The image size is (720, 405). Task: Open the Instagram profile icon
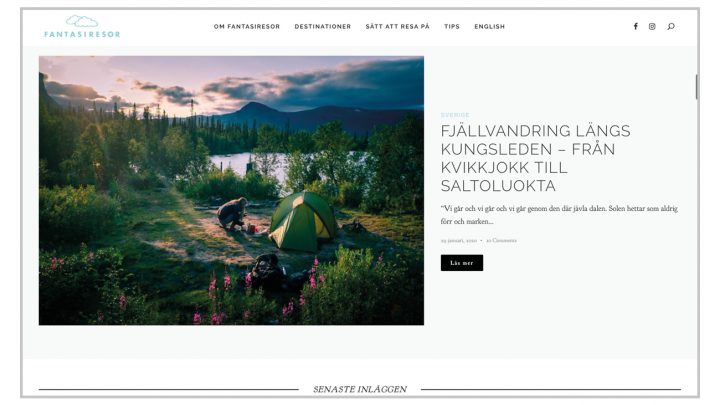(652, 26)
